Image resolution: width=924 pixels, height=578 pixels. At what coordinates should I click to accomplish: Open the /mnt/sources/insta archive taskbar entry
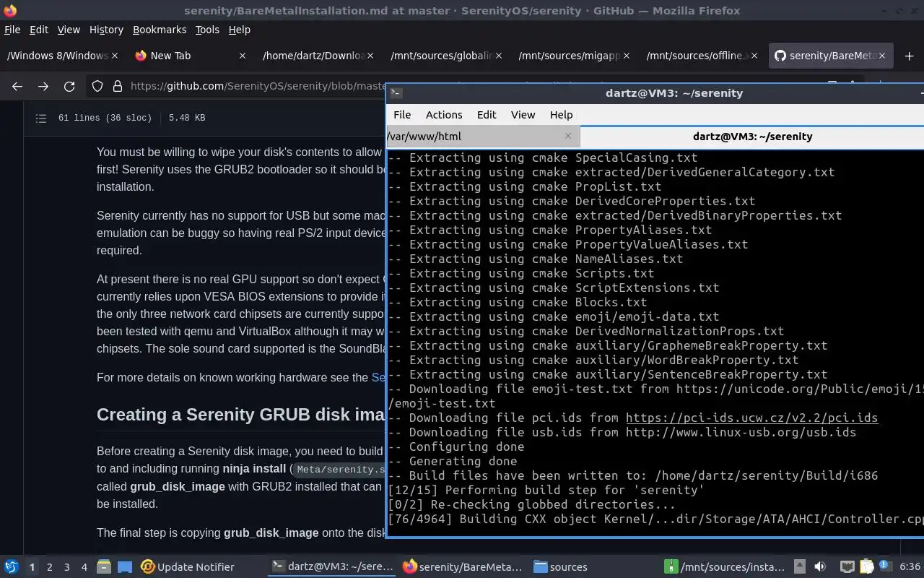(x=724, y=567)
